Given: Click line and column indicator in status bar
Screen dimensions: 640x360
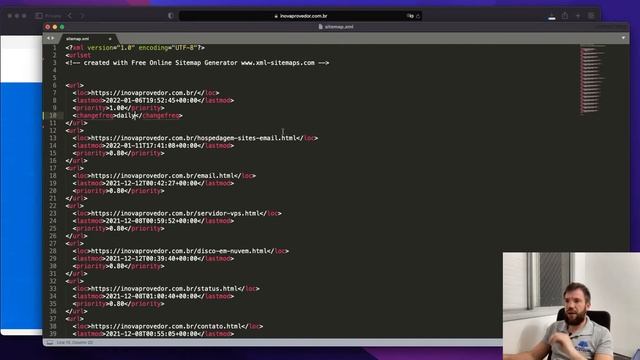Looking at the screenshot, I should (x=74, y=342).
